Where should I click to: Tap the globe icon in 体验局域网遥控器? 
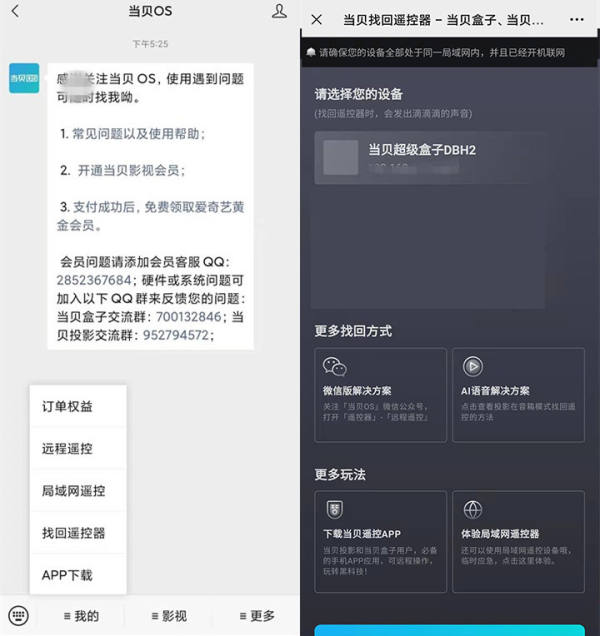click(473, 510)
